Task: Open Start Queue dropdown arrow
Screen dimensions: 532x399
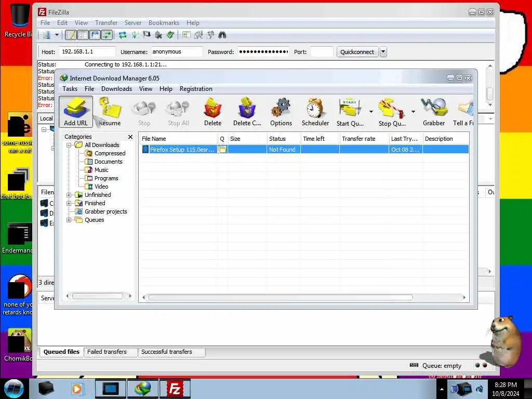Action: click(x=371, y=112)
